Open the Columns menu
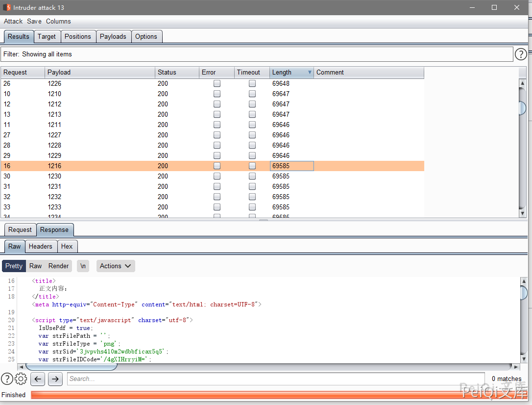Screen dimensions: 532x405 click(x=58, y=21)
